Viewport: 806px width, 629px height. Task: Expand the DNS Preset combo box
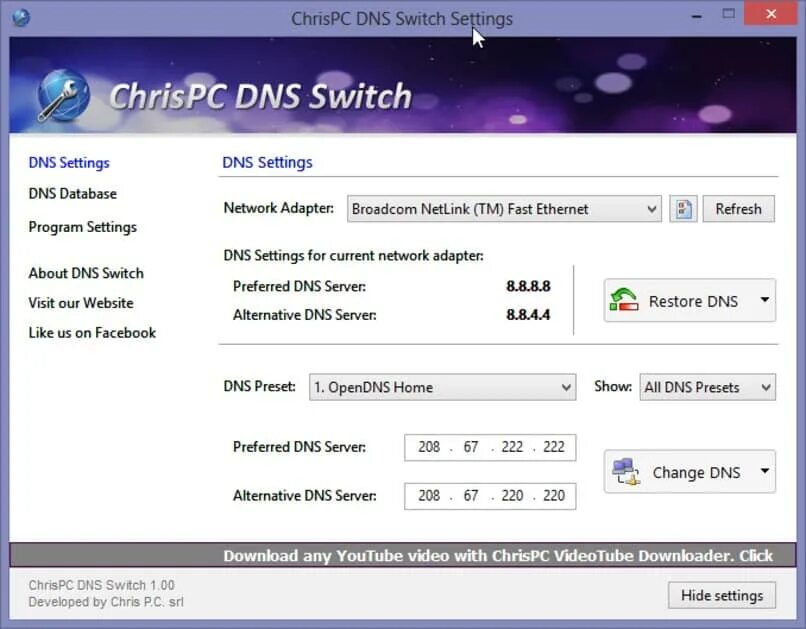click(442, 387)
